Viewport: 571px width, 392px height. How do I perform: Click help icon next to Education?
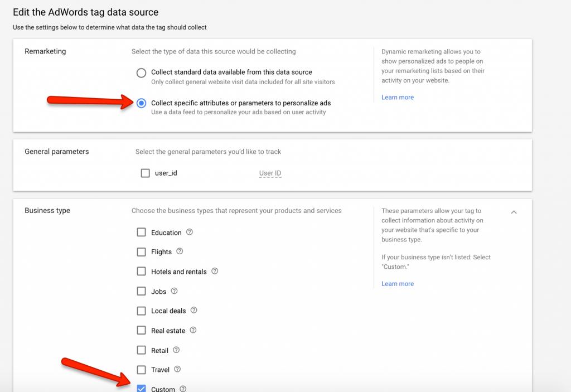(190, 232)
